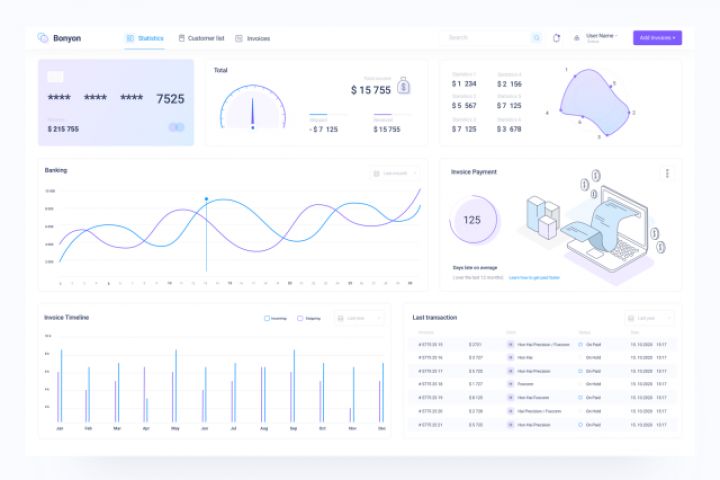
Task: Check the Outgoing legend checkbox
Action: [x=300, y=318]
